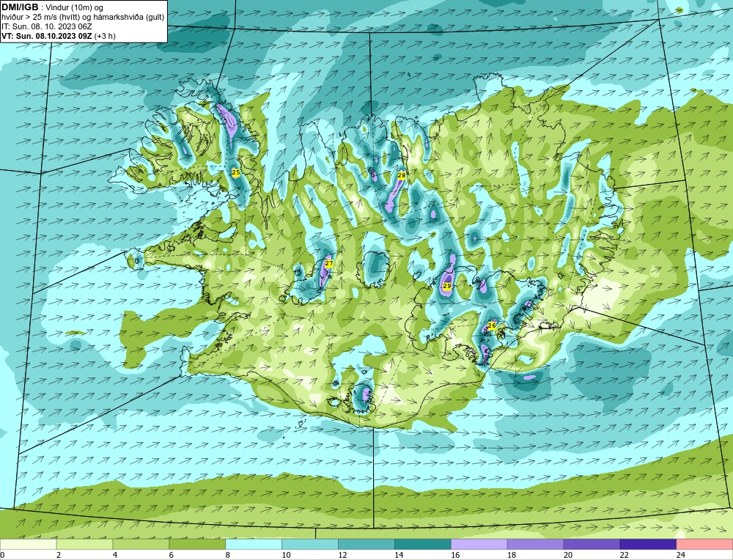The width and height of the screenshot is (733, 560).
Task: Click the scale label '20'
Action: click(x=568, y=555)
